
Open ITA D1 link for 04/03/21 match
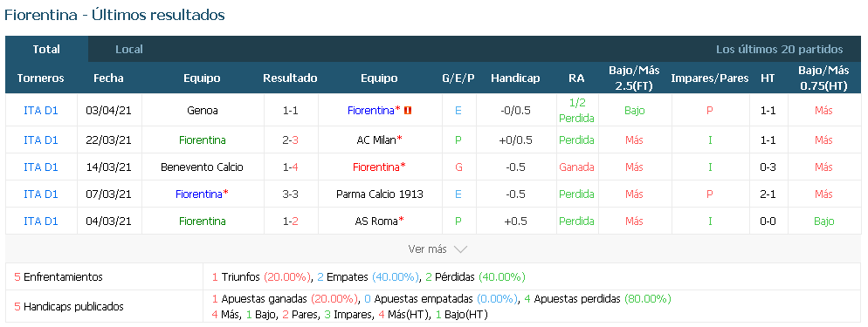pos(41,221)
